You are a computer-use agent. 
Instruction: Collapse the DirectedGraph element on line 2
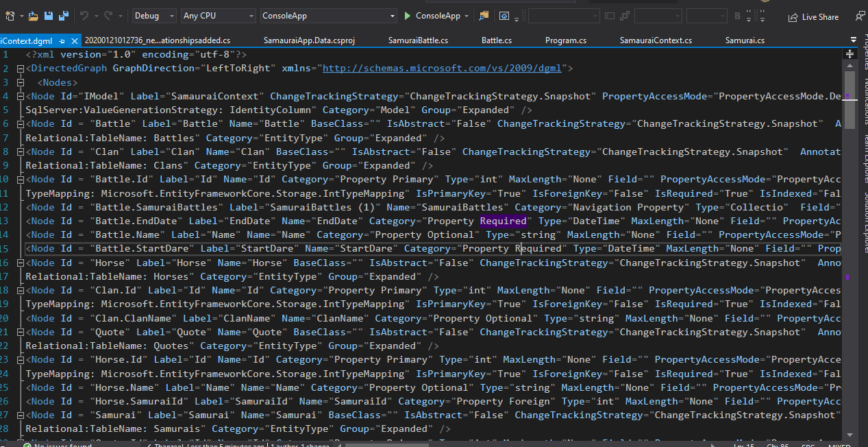point(21,69)
